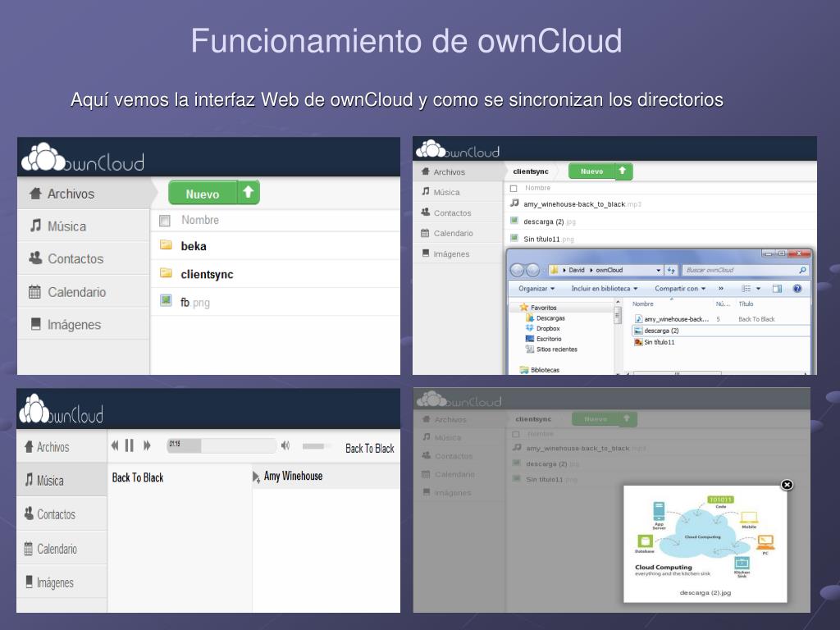Click Contactos people icon in beka folder screenshot
The height and width of the screenshot is (630, 840).
35,258
